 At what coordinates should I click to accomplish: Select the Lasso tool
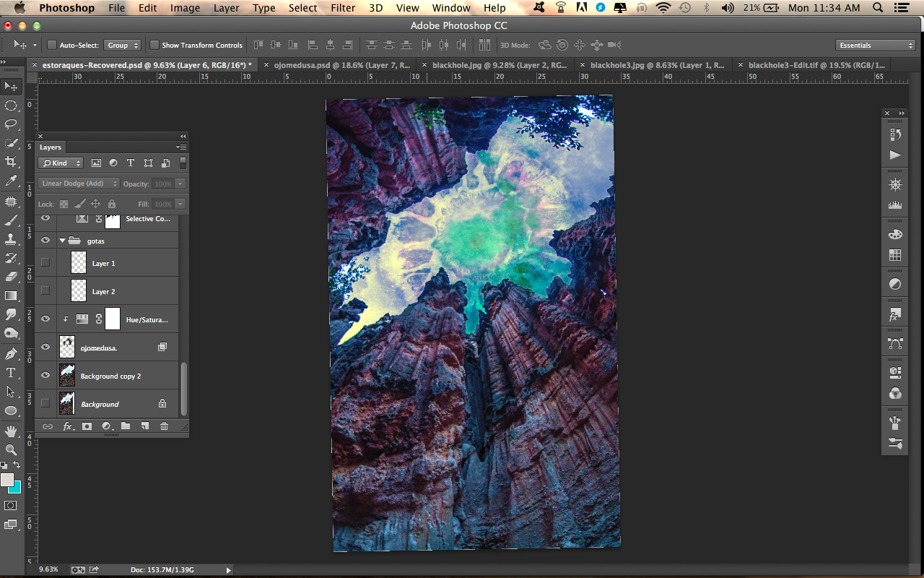coord(12,124)
